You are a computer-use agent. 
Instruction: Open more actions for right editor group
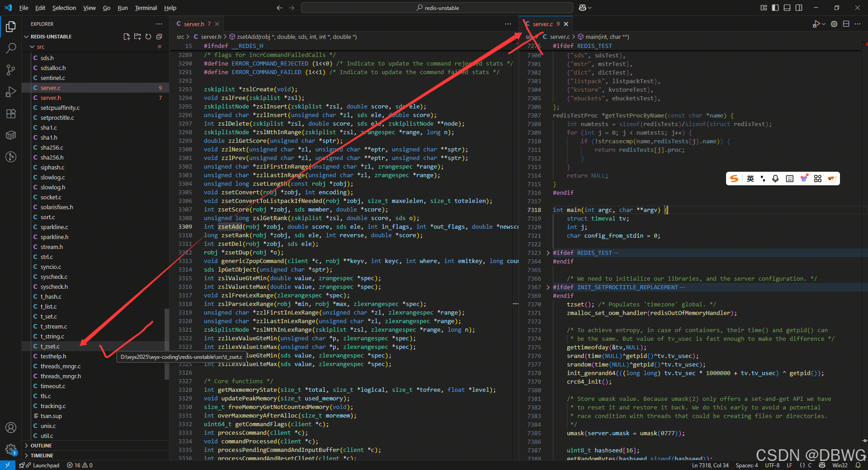858,24
